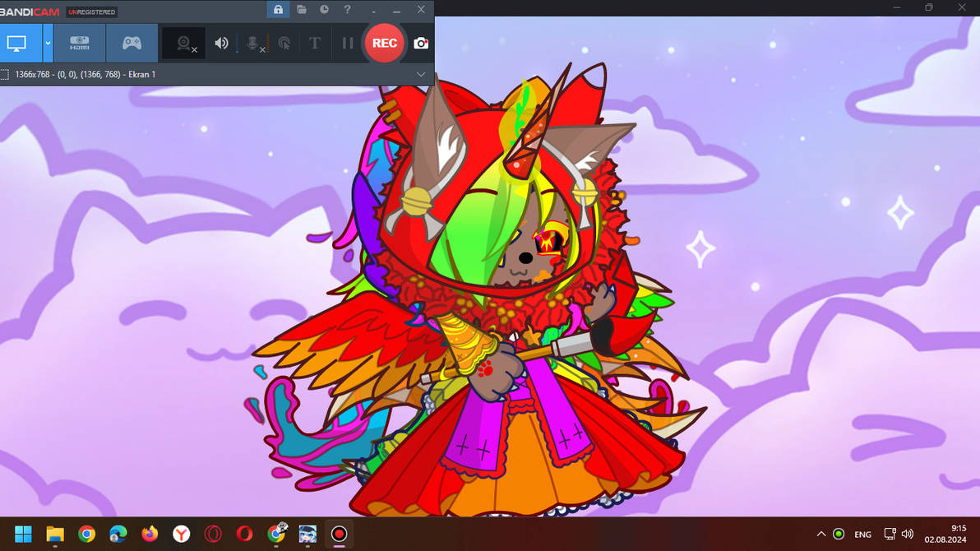
Task: Adjust the speaker volume level bar
Action: click(238, 43)
